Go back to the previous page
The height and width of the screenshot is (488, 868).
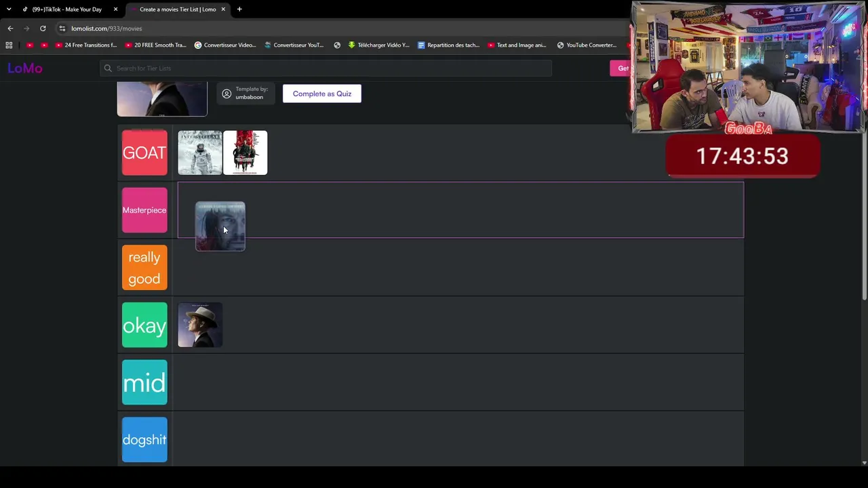coord(10,28)
